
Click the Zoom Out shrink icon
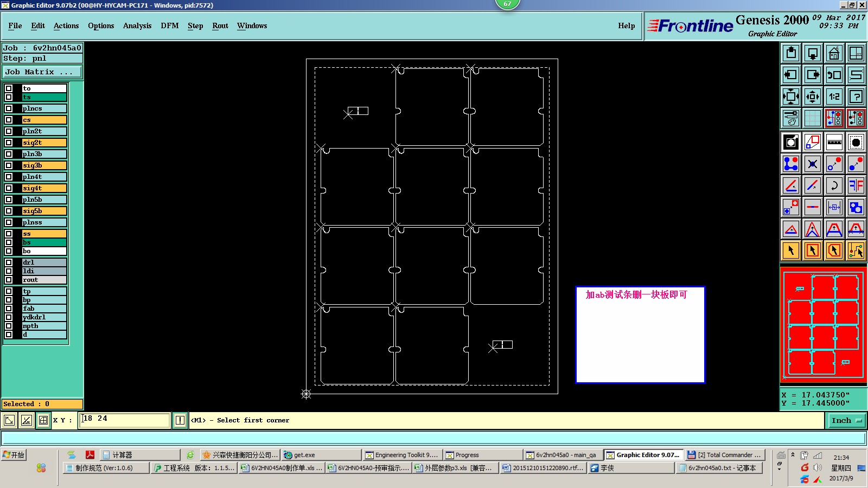coord(813,97)
